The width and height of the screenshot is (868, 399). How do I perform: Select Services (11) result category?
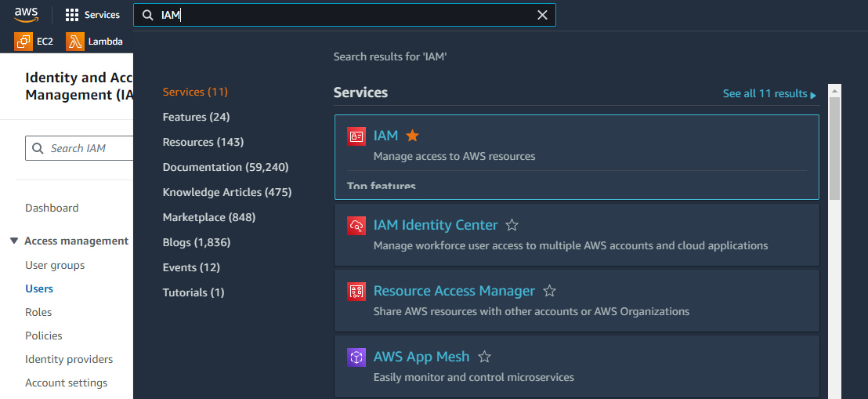[x=195, y=92]
